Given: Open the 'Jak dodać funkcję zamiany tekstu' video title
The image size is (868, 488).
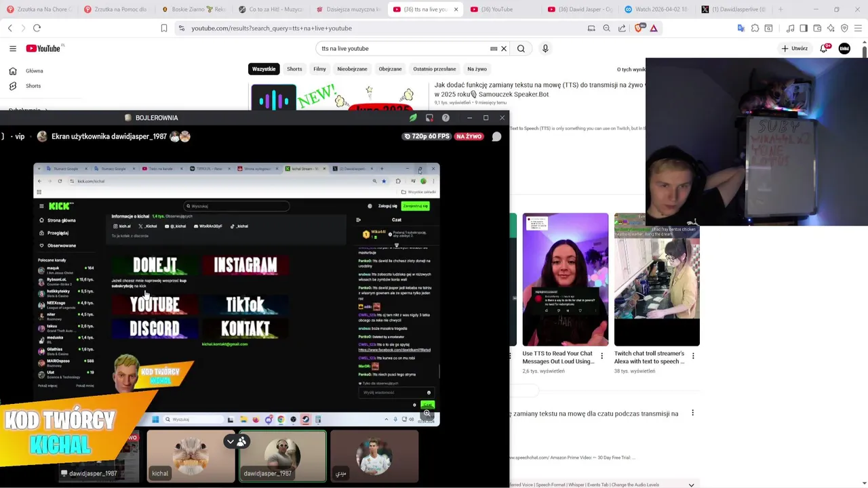Looking at the screenshot, I should (x=539, y=89).
